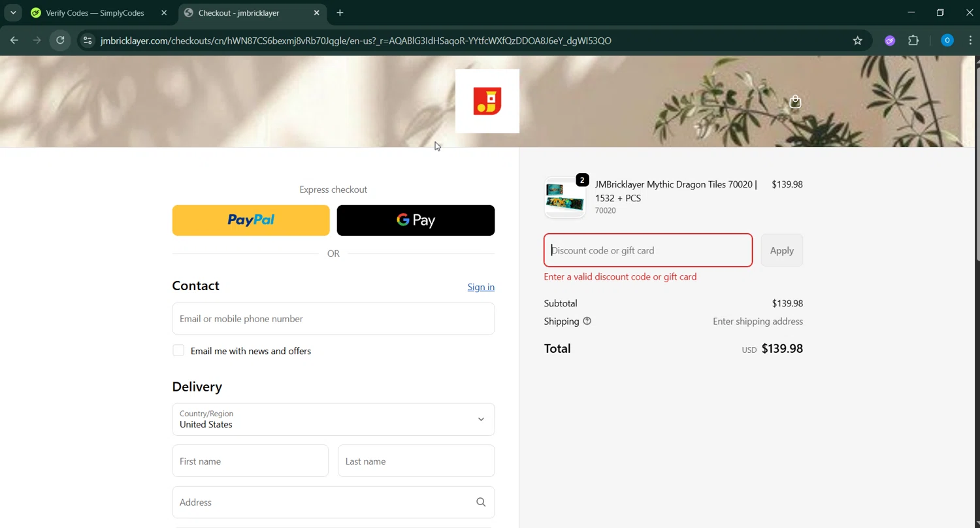This screenshot has width=980, height=528.
Task: Pay with the Google Pay button
Action: tap(416, 220)
